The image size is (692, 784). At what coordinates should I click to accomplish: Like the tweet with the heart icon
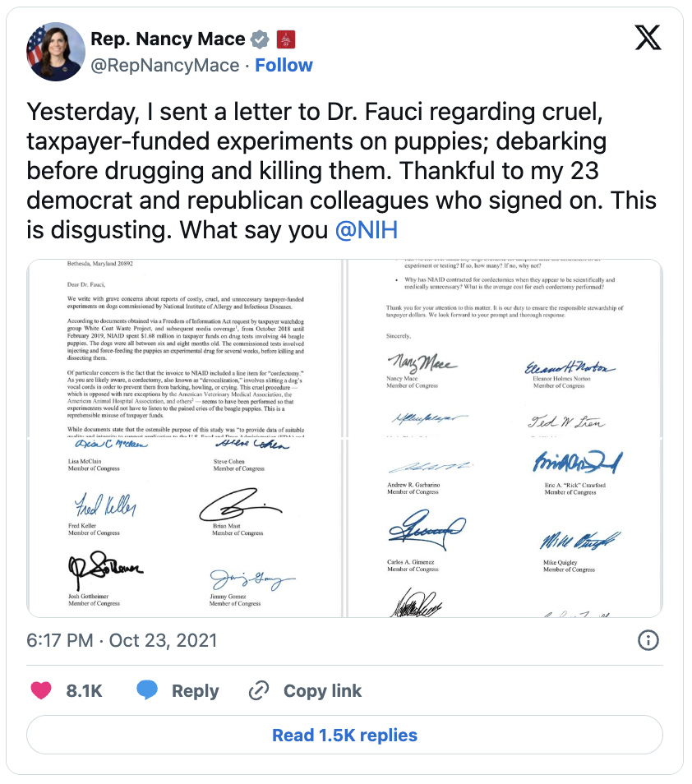[41, 690]
